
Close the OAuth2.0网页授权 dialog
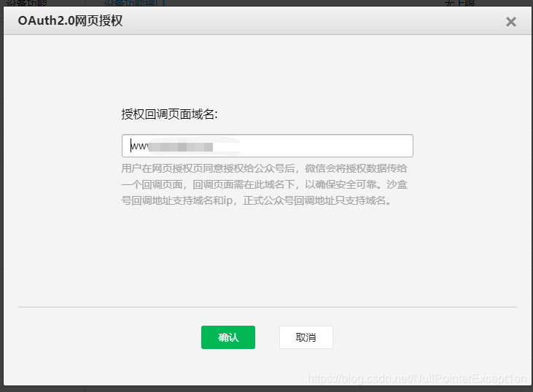point(511,22)
